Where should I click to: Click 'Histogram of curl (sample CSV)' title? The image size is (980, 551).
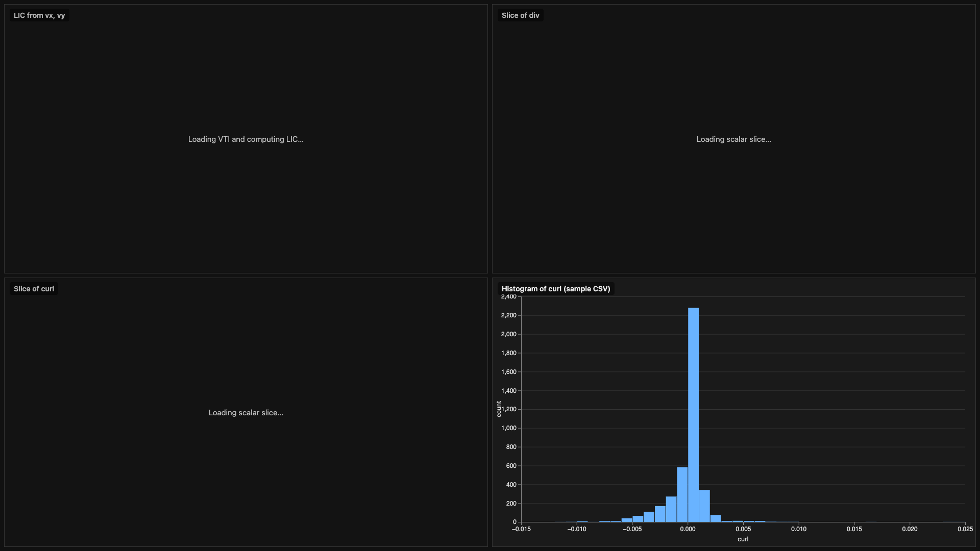(x=556, y=289)
